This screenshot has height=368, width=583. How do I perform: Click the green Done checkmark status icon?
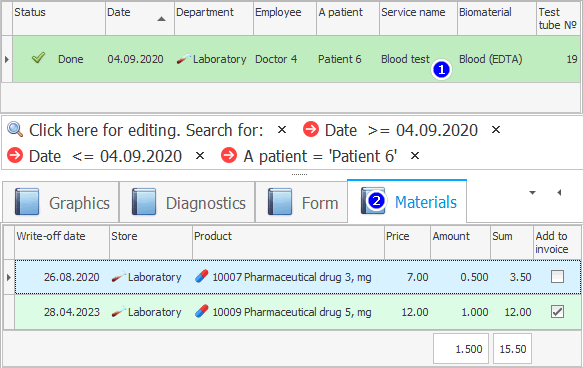click(x=38, y=58)
